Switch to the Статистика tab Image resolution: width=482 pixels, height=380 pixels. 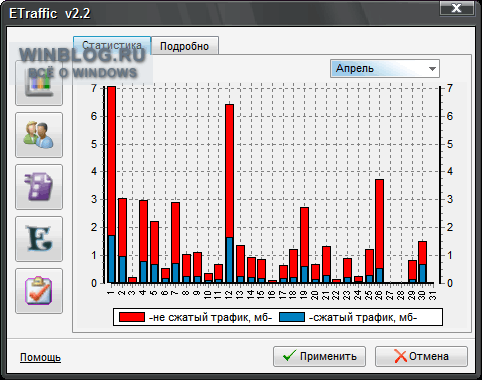click(x=112, y=45)
